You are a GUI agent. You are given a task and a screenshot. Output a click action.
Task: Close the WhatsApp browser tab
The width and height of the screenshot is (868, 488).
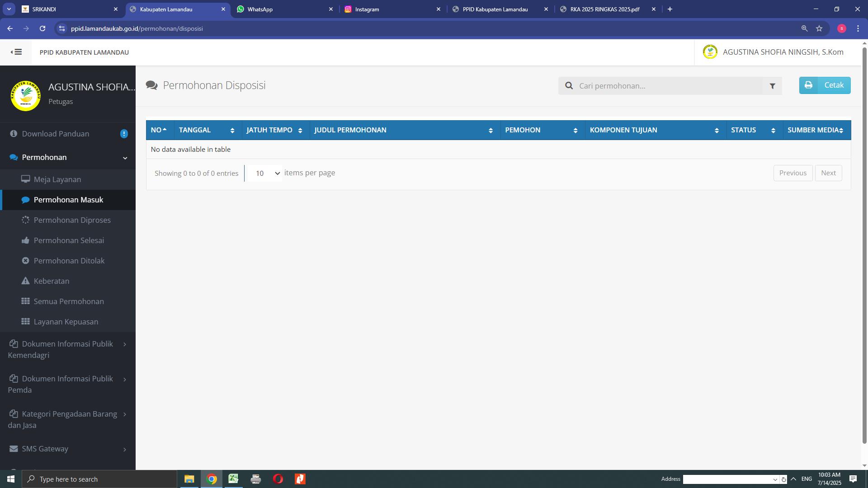coord(330,9)
